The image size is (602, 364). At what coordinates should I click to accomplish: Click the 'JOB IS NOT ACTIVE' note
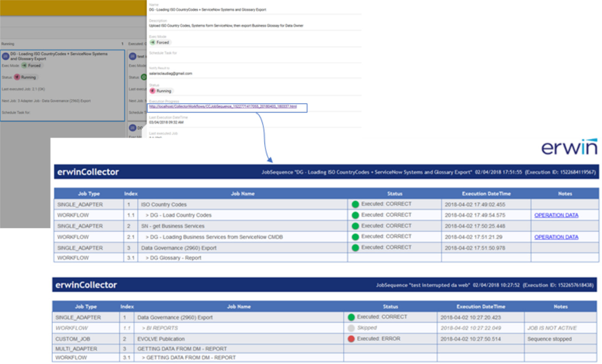pos(552,328)
